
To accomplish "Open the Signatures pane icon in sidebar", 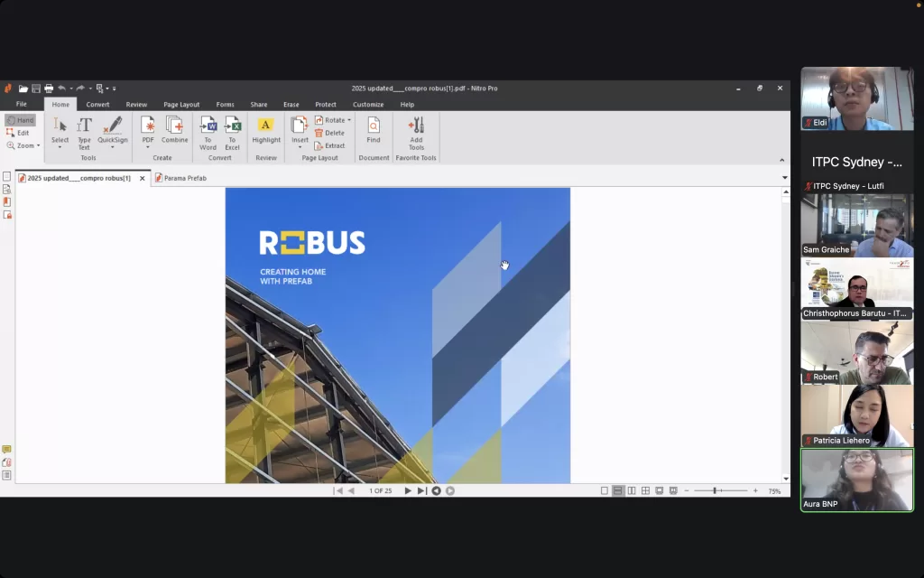I will [x=7, y=190].
